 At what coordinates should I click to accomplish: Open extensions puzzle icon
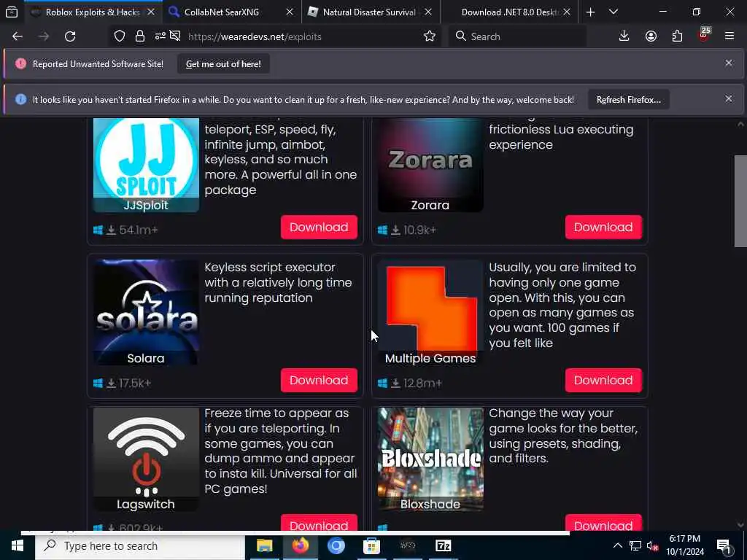pos(677,36)
